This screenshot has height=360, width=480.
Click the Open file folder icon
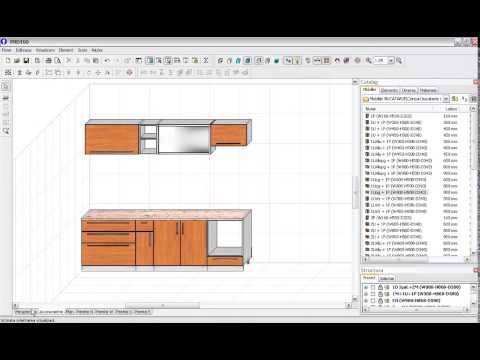pyautogui.click(x=17, y=60)
